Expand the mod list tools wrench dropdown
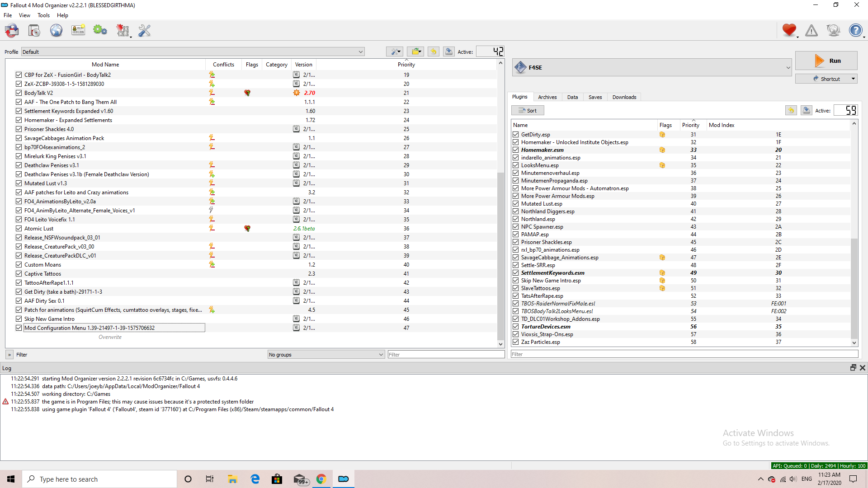Screen dimensions: 868x488 pyautogui.click(x=395, y=52)
